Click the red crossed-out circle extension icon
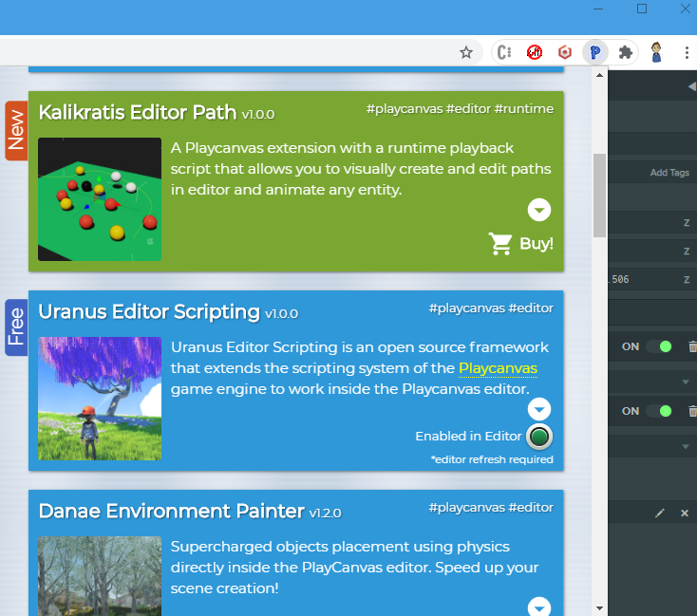The image size is (697, 616). (535, 53)
